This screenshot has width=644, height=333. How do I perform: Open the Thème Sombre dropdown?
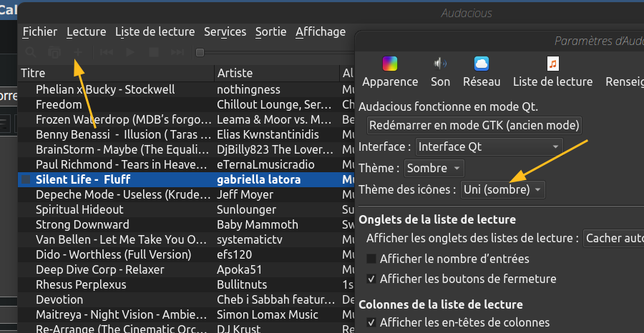[434, 168]
